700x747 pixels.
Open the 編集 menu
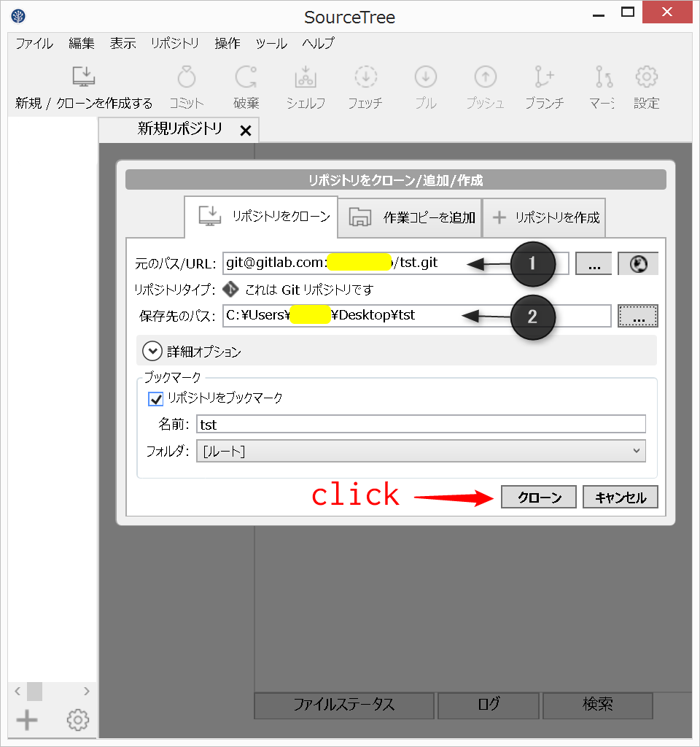82,43
